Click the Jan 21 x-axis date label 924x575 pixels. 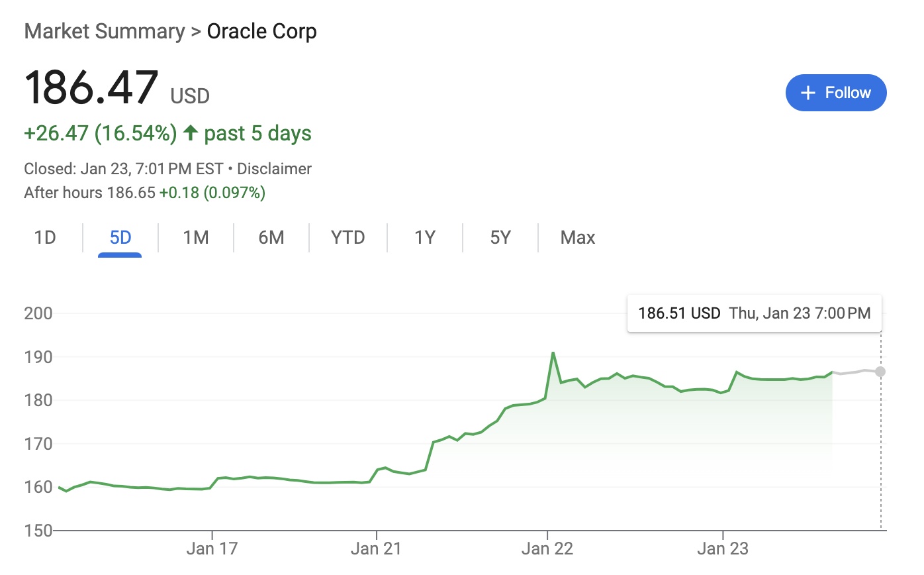tap(376, 549)
